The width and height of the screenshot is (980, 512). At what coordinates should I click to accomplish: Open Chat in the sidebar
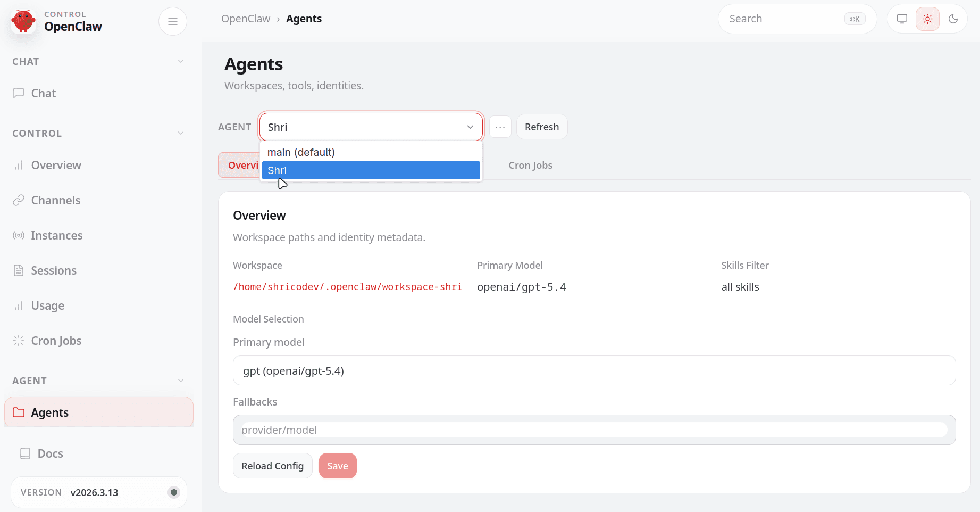pos(98,93)
